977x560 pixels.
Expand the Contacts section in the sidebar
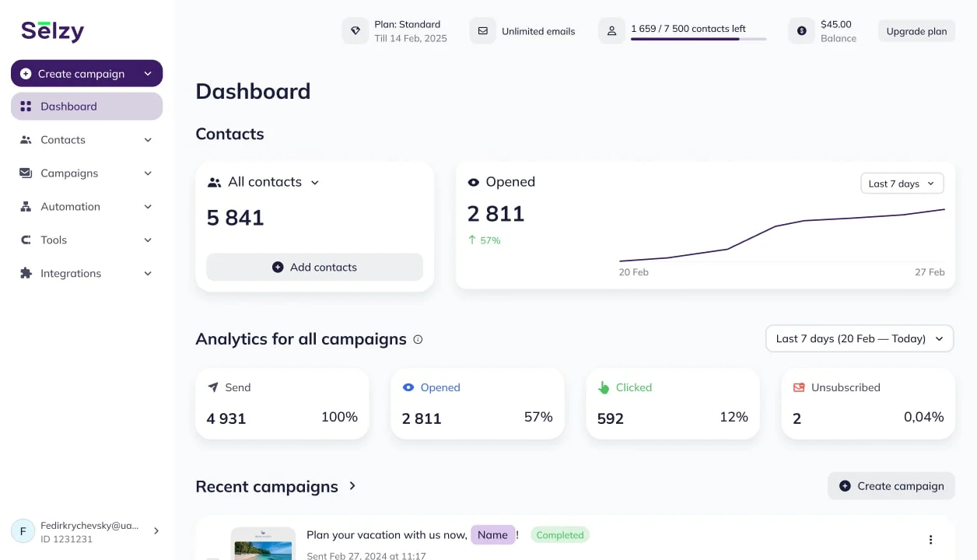(x=148, y=140)
